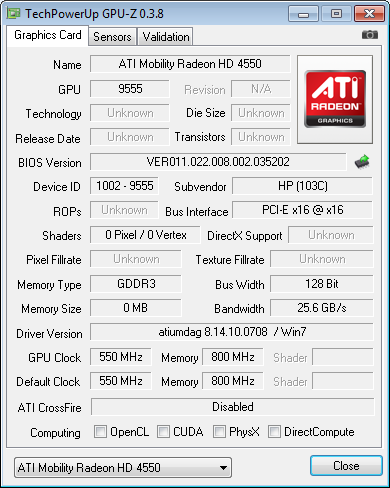Click the DirectX Support field Unknown
The height and width of the screenshot is (488, 390).
(x=331, y=235)
